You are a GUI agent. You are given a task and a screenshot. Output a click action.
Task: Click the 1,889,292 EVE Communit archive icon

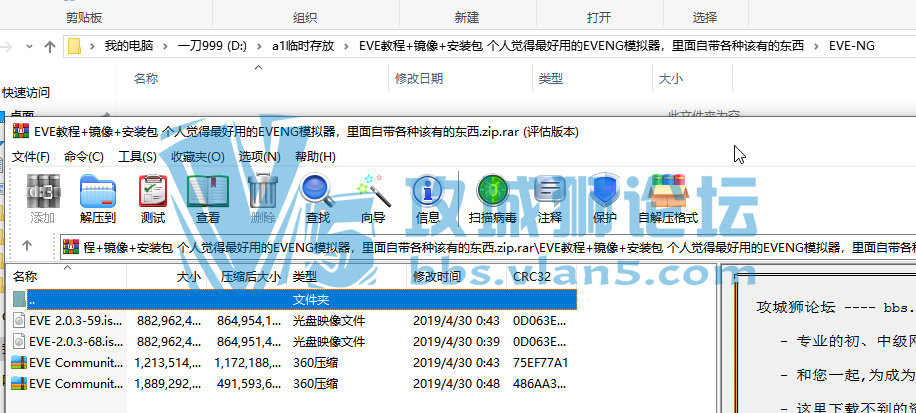19,384
